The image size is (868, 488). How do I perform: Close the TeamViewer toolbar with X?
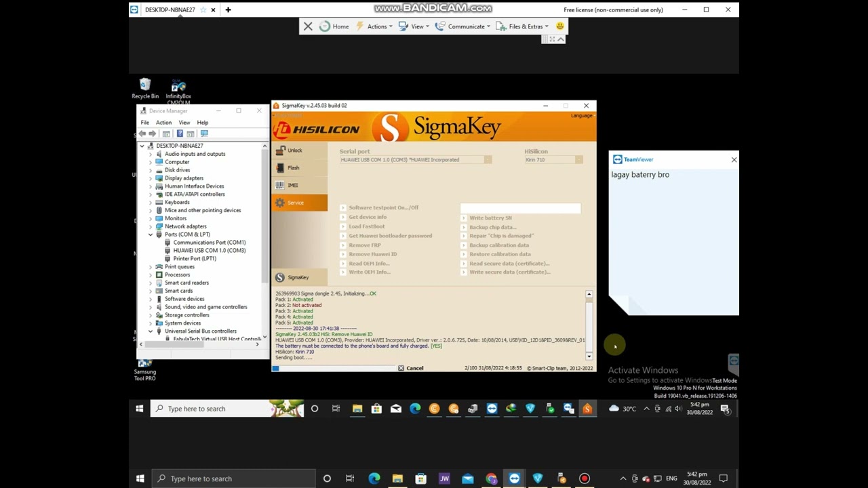[308, 26]
